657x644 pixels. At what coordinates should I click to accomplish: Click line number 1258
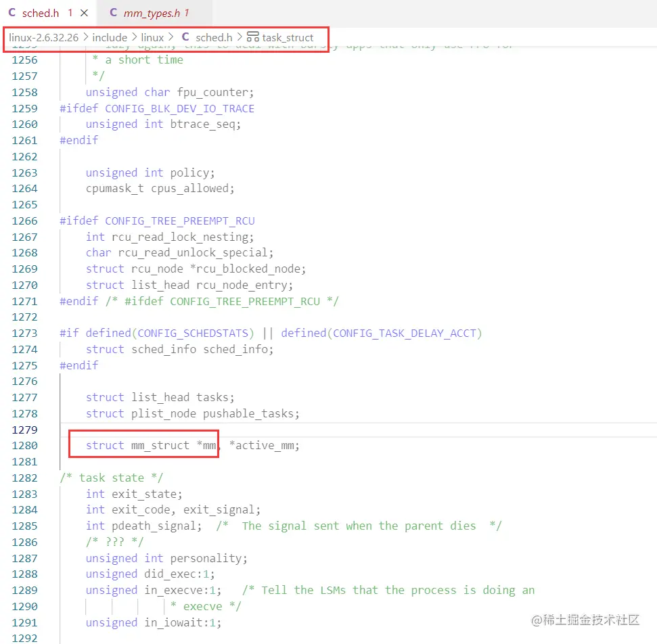pyautogui.click(x=24, y=92)
